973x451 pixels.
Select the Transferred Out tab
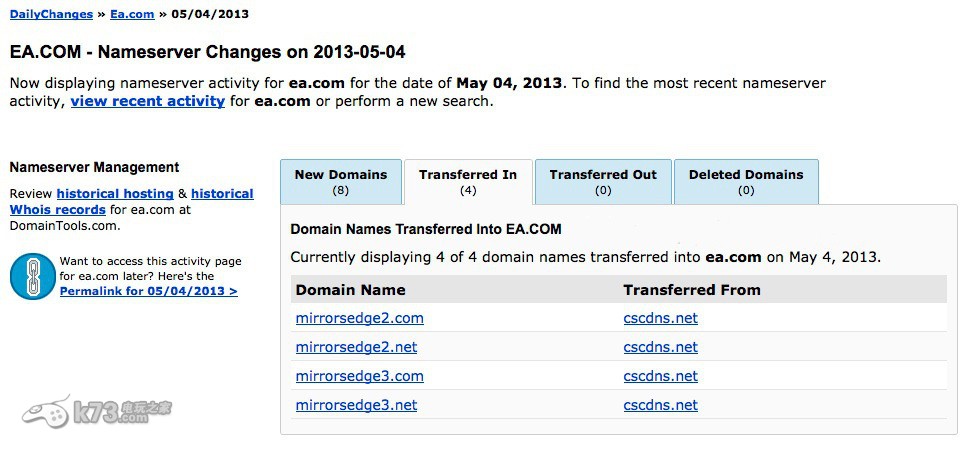(602, 181)
